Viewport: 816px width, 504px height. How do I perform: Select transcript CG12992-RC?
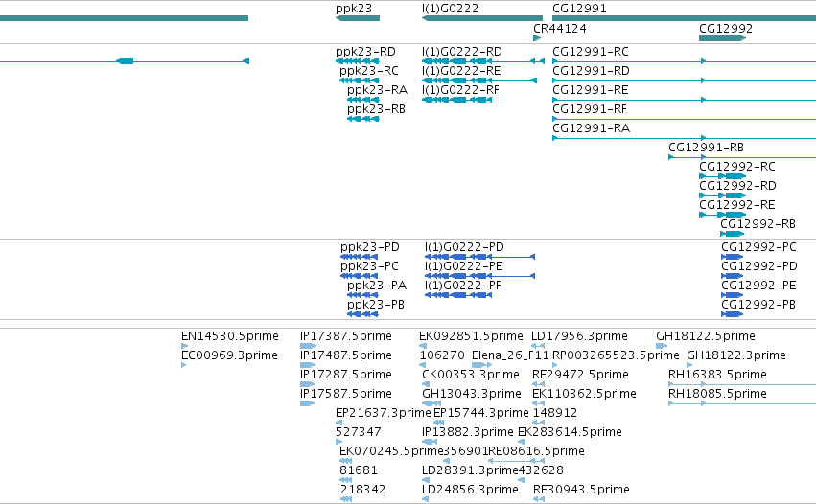722,176
